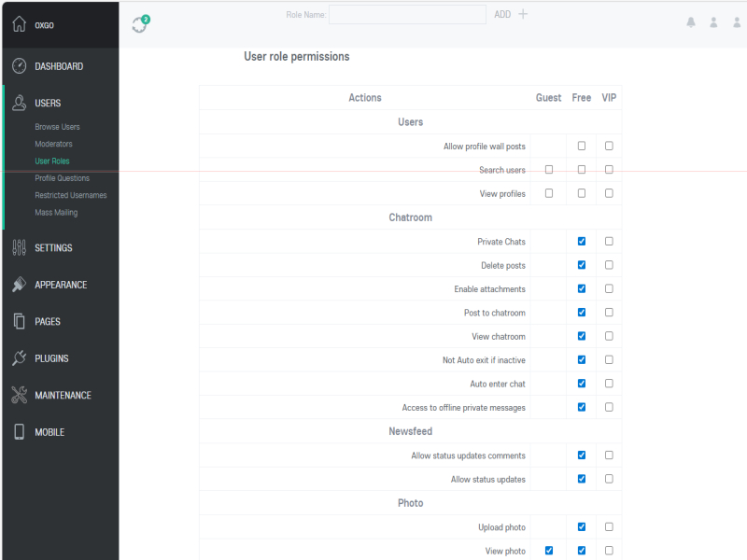Image resolution: width=747 pixels, height=560 pixels.
Task: Go to Restricted Usernames page
Action: pyautogui.click(x=71, y=195)
